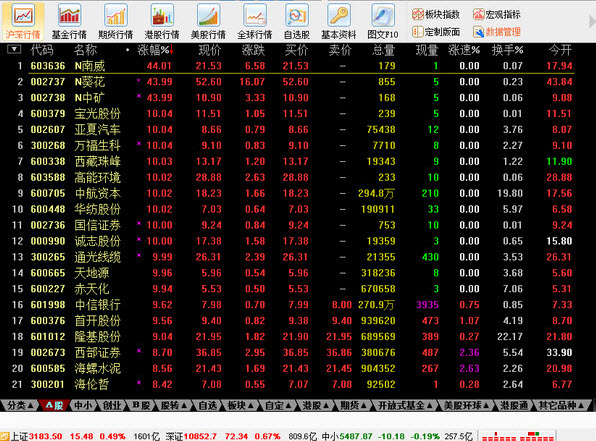Sort by 代码 column header
This screenshot has width=596, height=441.
coord(42,50)
